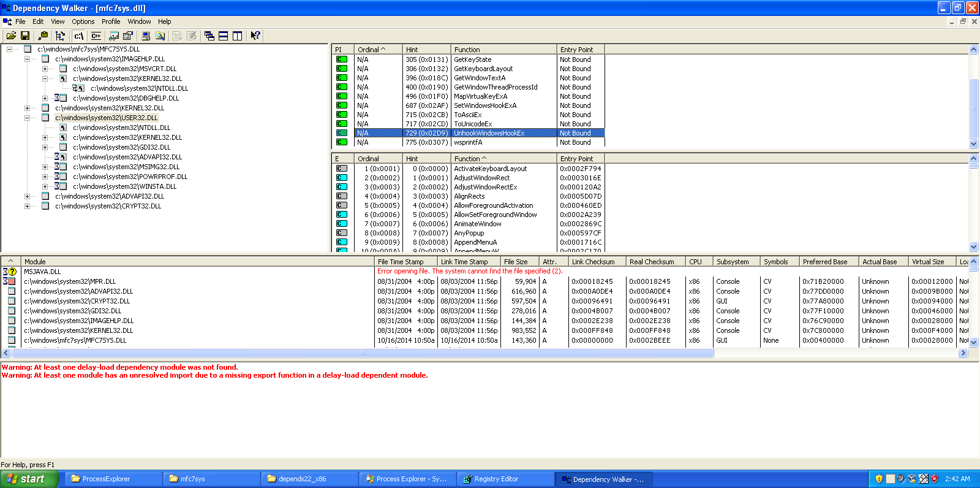Toggle Auto Expand tree toolbar button

coord(60,36)
